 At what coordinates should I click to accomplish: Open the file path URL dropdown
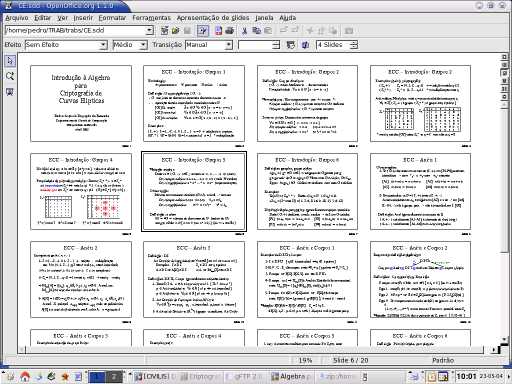pyautogui.click(x=149, y=31)
